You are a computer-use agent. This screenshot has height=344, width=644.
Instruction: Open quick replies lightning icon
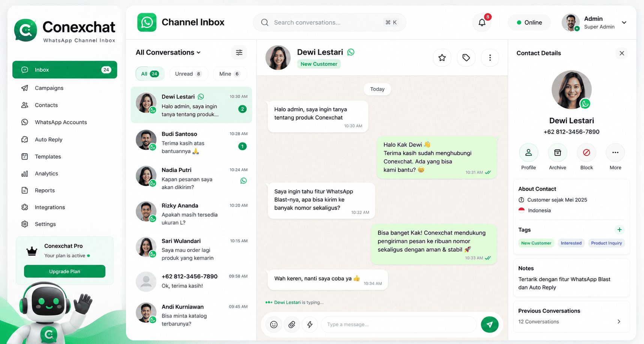[x=310, y=324]
